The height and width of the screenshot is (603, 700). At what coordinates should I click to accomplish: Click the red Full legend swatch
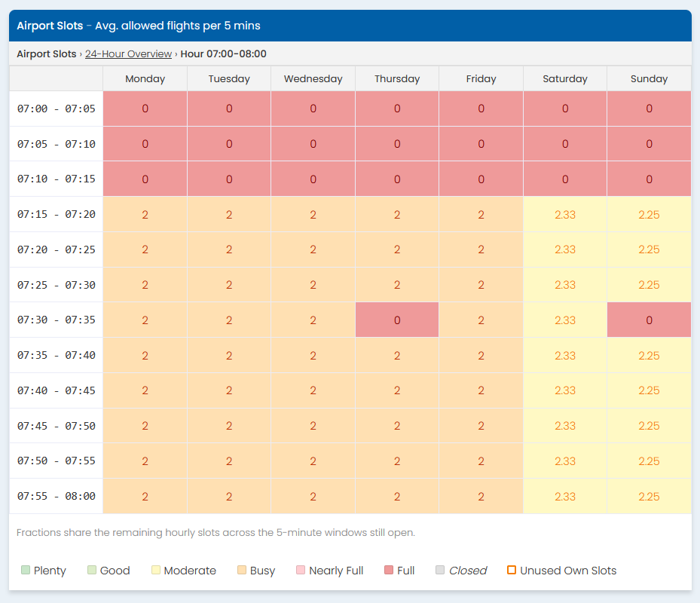pos(389,571)
